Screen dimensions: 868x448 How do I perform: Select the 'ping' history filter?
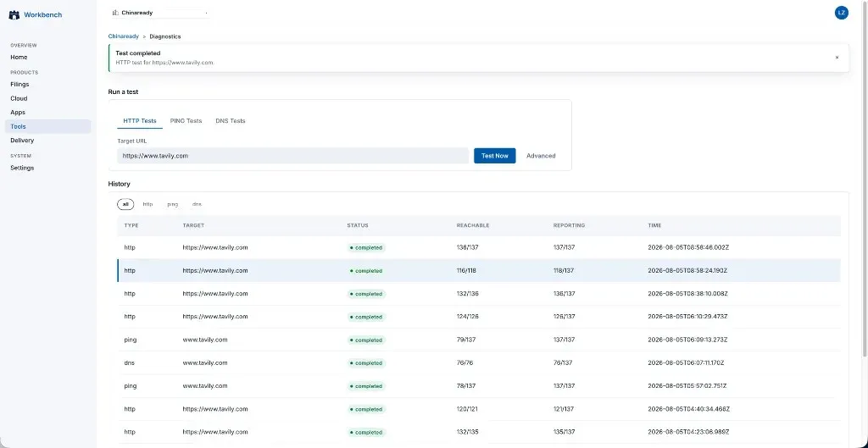click(x=173, y=204)
